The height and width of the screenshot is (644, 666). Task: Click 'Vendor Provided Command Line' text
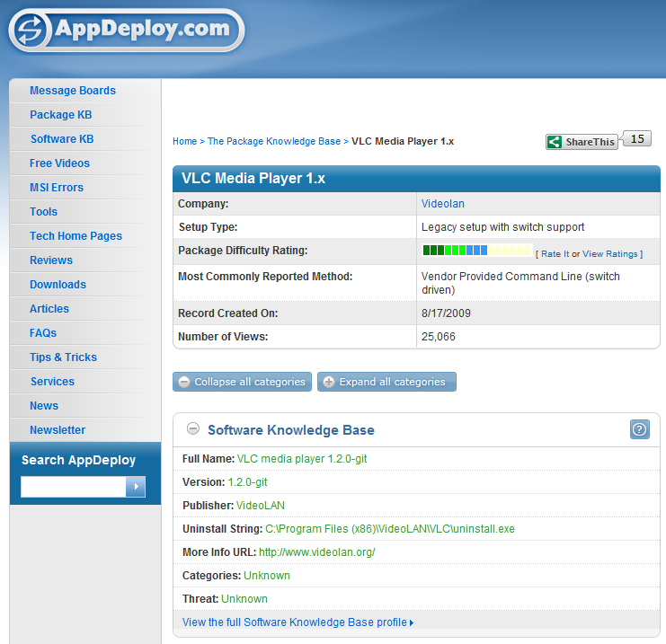(502, 277)
